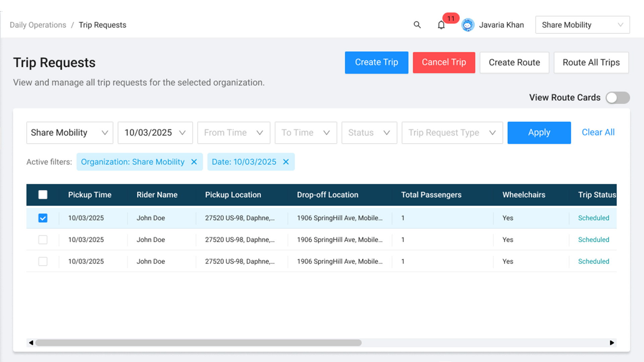Check the second John Doe trip row
Image resolution: width=644 pixels, height=362 pixels.
click(x=43, y=240)
